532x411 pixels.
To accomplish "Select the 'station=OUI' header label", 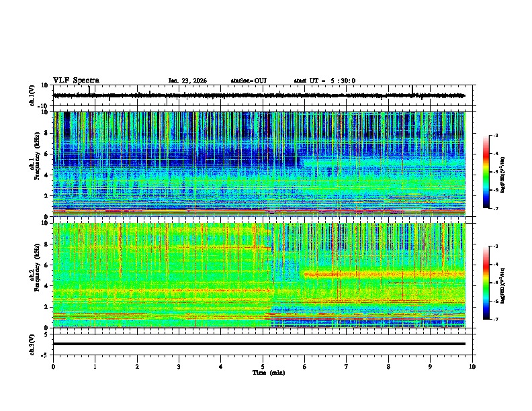I will [x=249, y=81].
